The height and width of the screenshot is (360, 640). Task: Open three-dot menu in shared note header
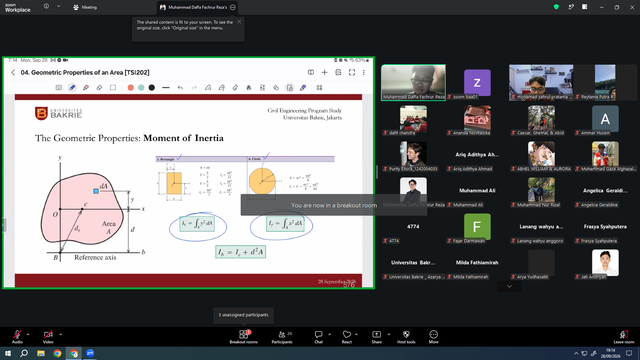tap(364, 72)
